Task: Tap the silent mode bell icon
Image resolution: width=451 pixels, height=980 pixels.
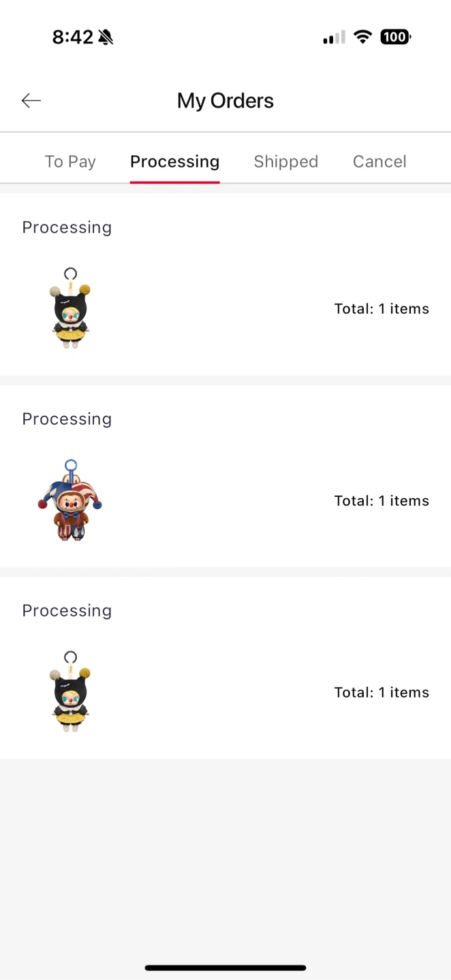Action: [x=106, y=37]
